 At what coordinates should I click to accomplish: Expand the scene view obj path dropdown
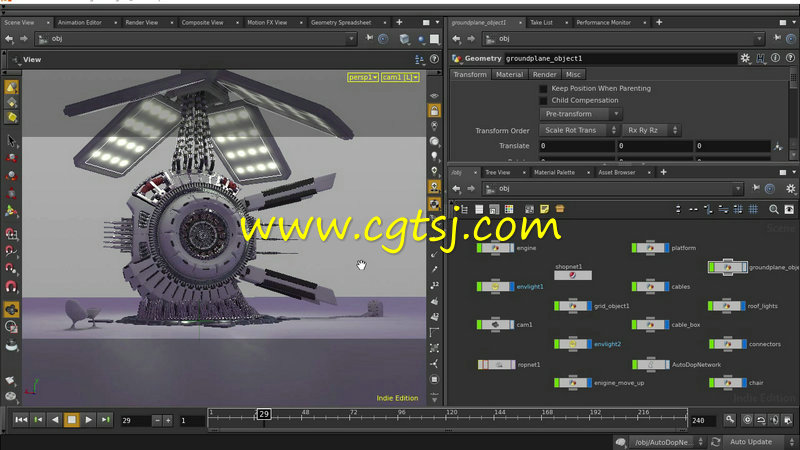pyautogui.click(x=351, y=39)
